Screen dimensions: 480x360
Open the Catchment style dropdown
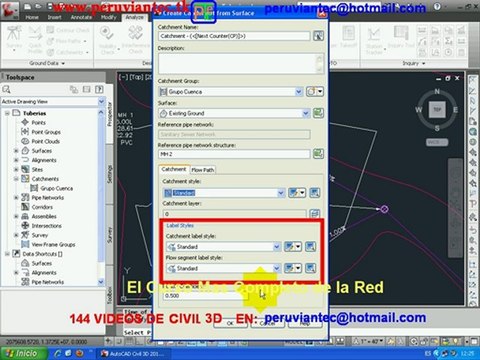(281, 193)
